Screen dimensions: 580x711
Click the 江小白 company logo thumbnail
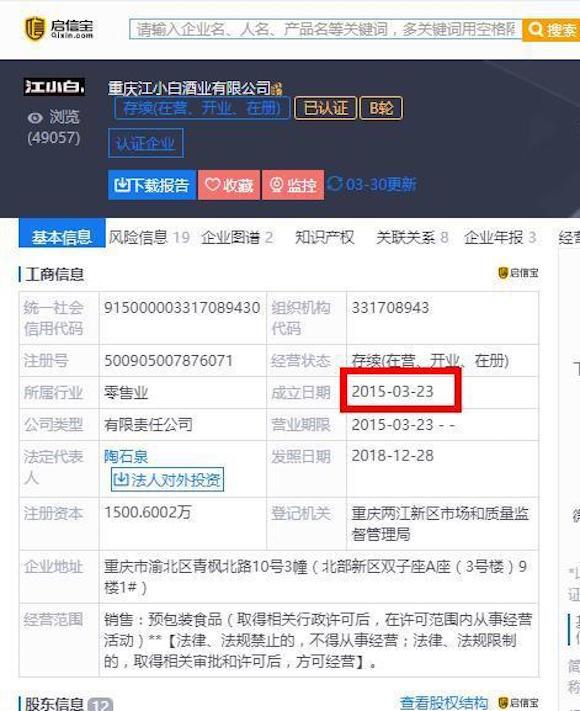pos(54,87)
